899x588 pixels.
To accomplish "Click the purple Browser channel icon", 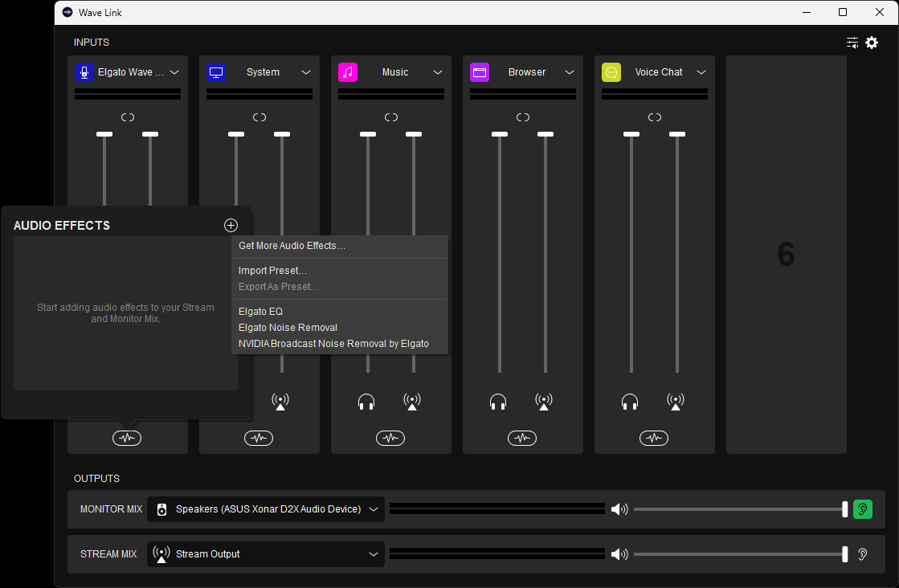I will point(480,72).
